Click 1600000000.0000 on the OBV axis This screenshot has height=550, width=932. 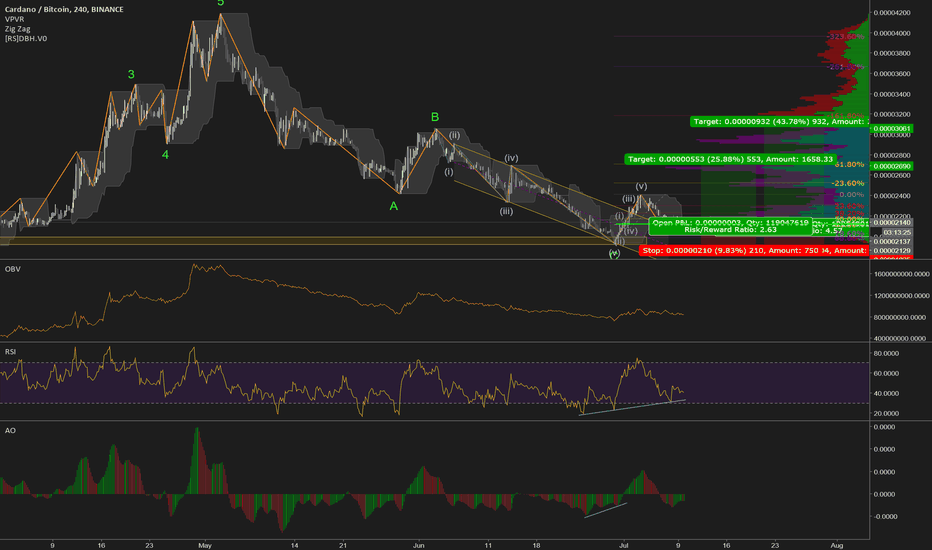(901, 274)
